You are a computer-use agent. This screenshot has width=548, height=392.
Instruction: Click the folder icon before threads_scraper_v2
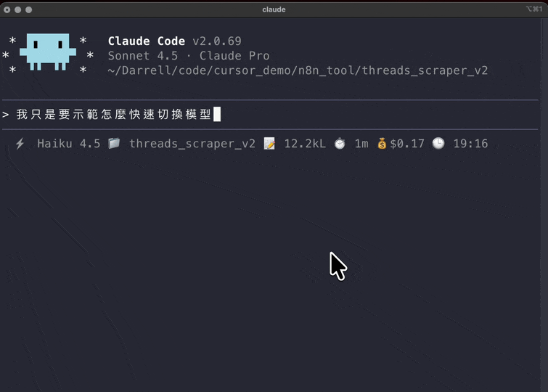click(x=114, y=143)
